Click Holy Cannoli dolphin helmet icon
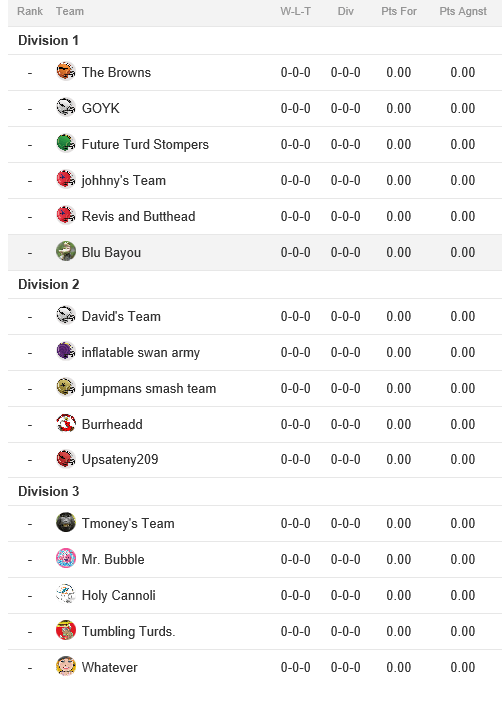502x702 pixels. (66, 595)
